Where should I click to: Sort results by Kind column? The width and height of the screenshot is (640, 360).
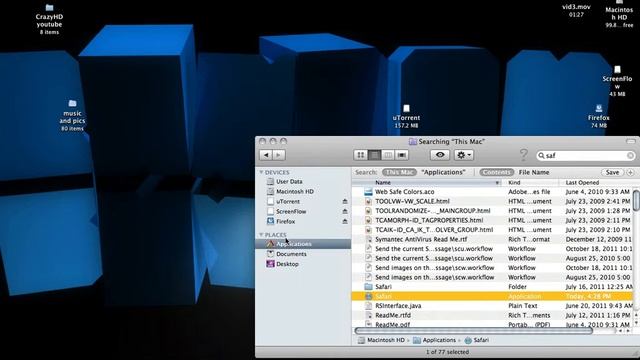(530, 182)
